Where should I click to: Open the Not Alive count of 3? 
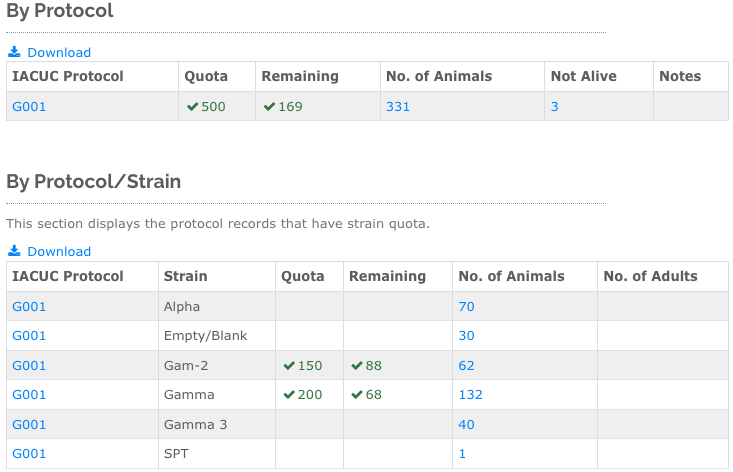coord(554,107)
